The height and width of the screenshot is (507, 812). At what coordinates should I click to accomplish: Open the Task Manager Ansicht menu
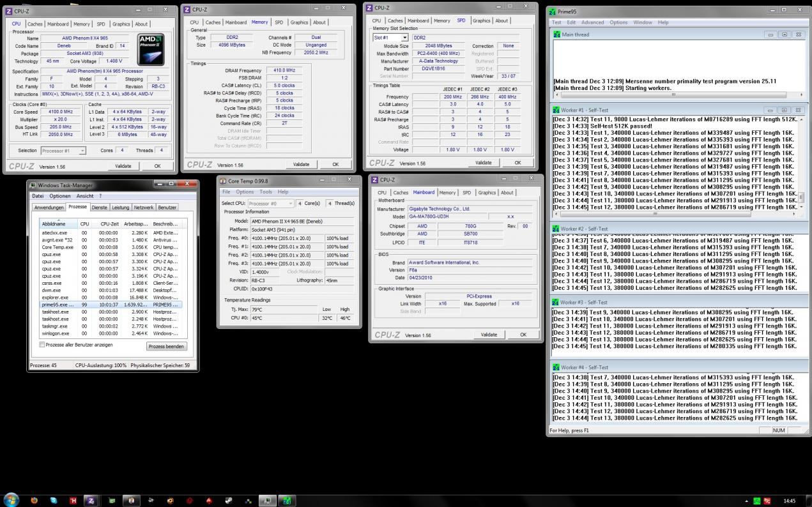point(85,196)
